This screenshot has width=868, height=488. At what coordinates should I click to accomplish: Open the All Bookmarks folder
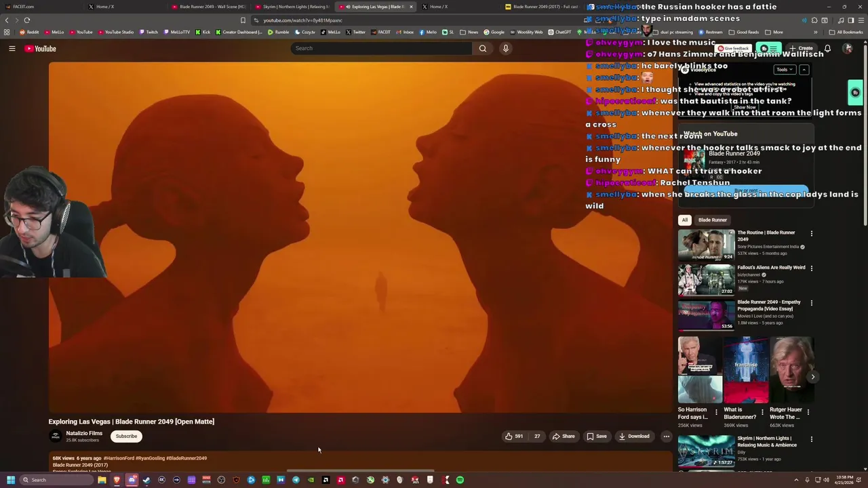pyautogui.click(x=846, y=32)
